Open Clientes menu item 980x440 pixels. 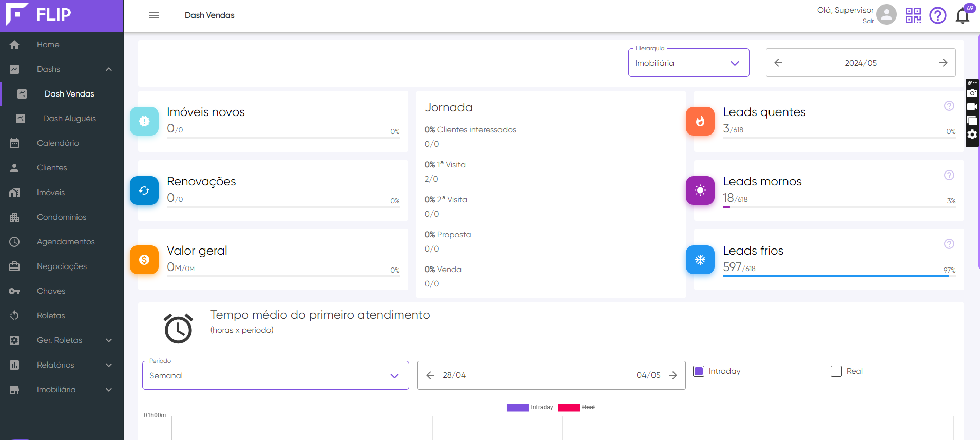62,168
